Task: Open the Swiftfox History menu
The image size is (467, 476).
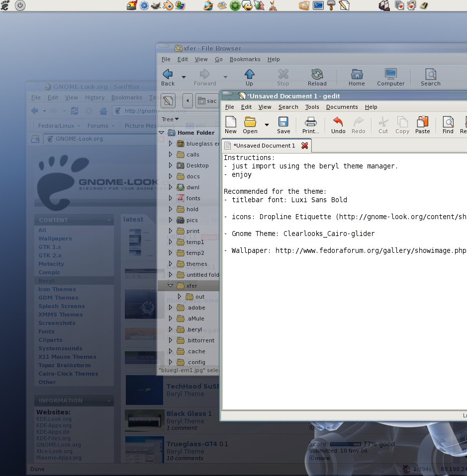Action: coord(94,97)
